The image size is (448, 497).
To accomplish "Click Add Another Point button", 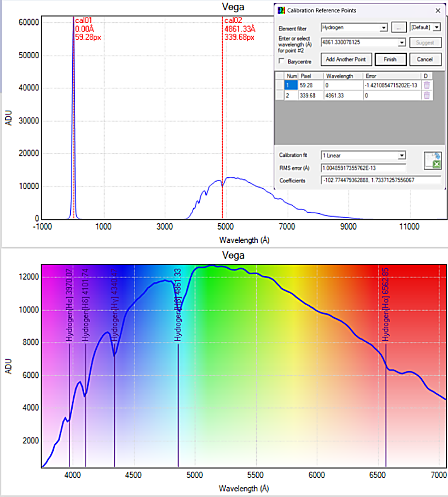I will point(346,60).
